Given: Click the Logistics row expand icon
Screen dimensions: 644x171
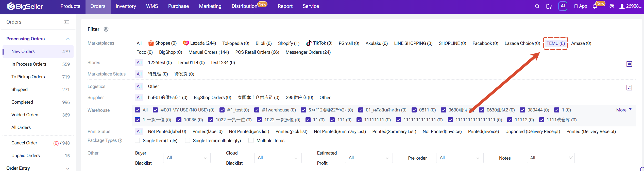Looking at the screenshot, I should click(x=629, y=88).
